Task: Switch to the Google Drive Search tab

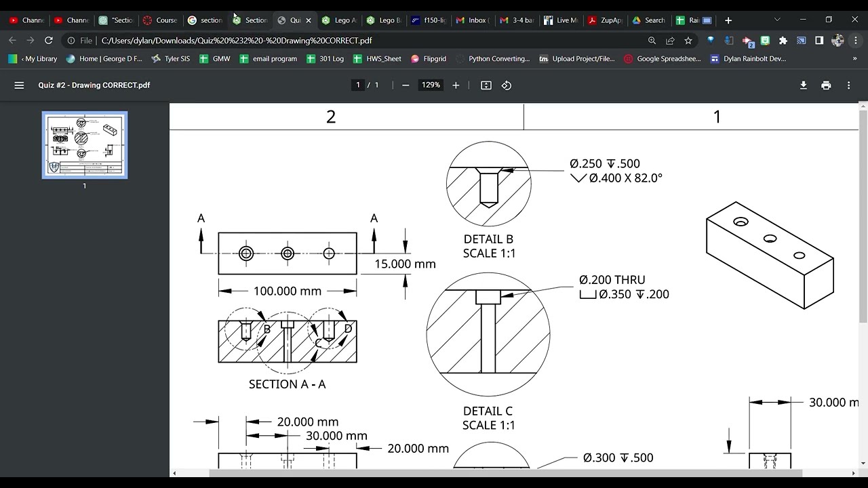Action: 650,20
